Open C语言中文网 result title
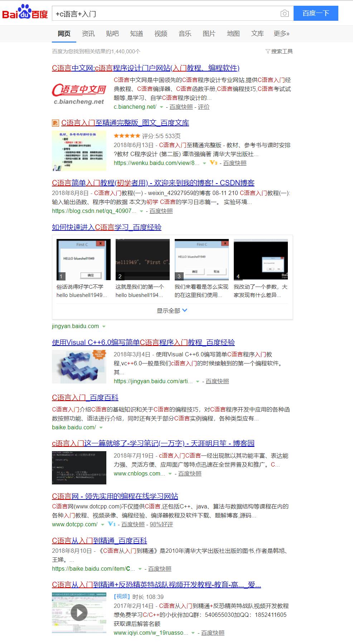The image size is (353, 644). tap(146, 68)
